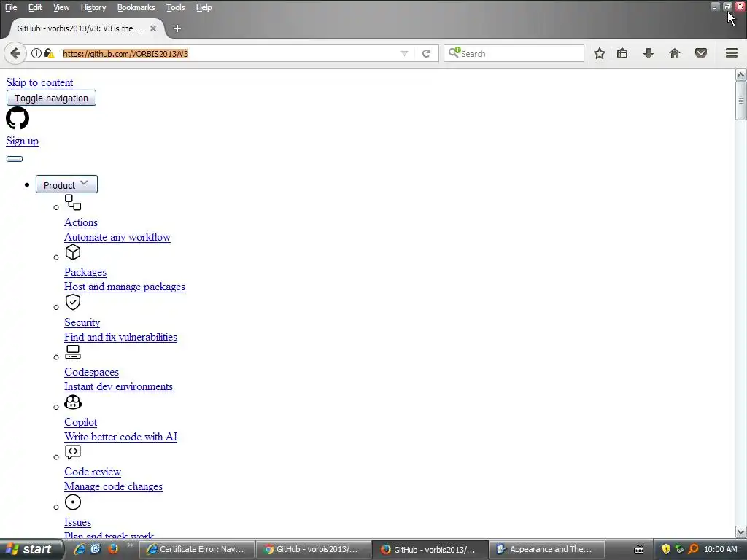
Task: Open the File menu
Action: pyautogui.click(x=11, y=7)
